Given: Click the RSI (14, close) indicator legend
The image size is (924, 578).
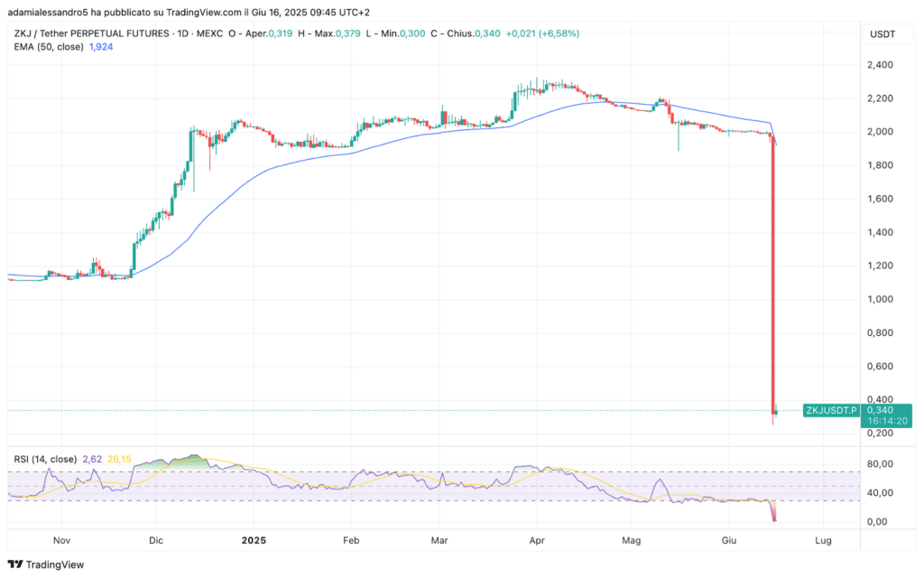Looking at the screenshot, I should point(45,459).
